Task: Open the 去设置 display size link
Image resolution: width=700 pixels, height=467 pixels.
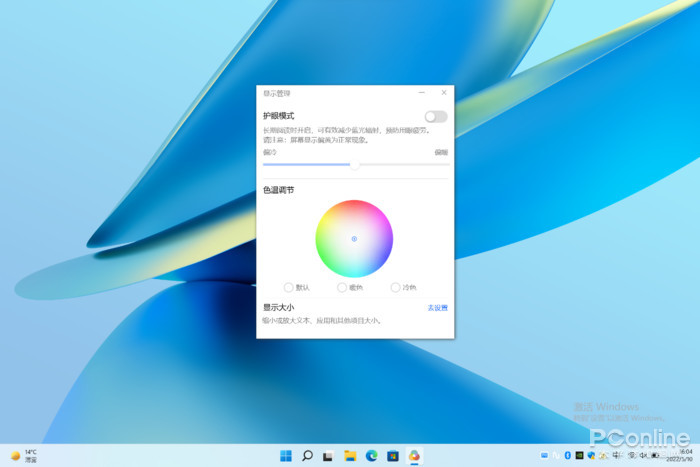Action: 438,308
